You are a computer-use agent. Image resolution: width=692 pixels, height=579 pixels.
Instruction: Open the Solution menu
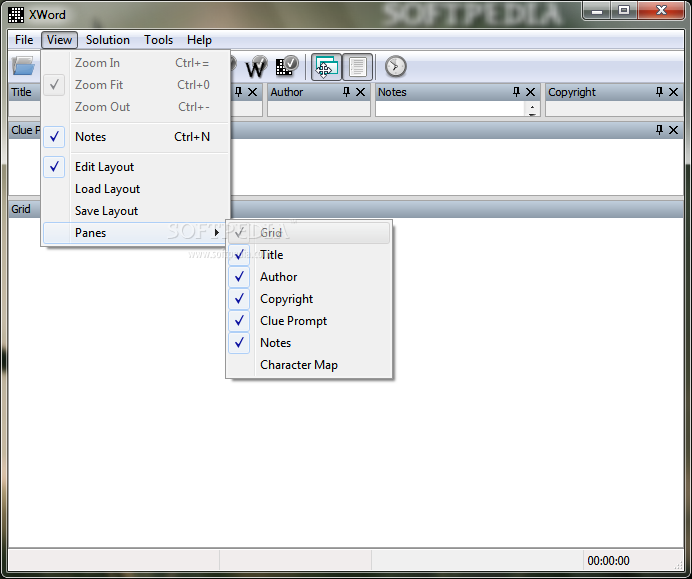[108, 40]
